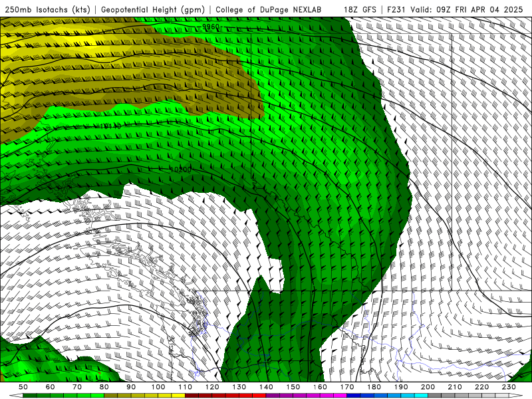532x399 pixels.
Task: Select the 'College of DuPage NEXLAB' label
Action: click(x=269, y=10)
